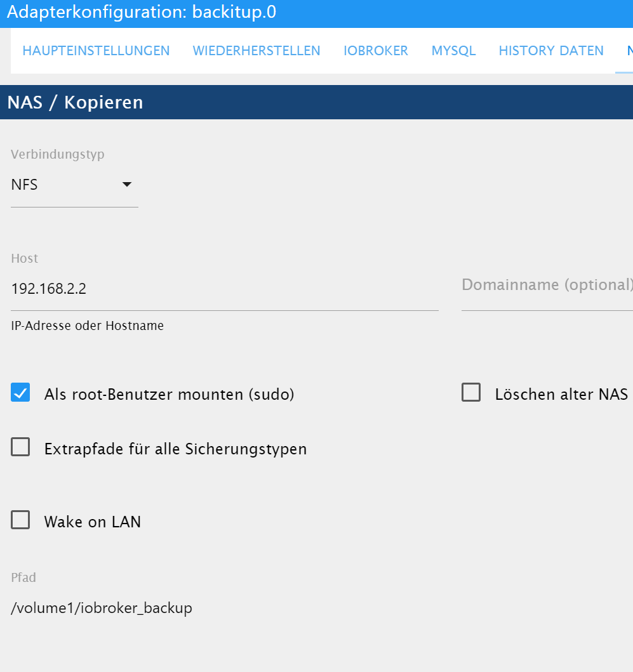This screenshot has width=633, height=672.
Task: Toggle the Wake on LAN checkbox
Action: (20, 520)
